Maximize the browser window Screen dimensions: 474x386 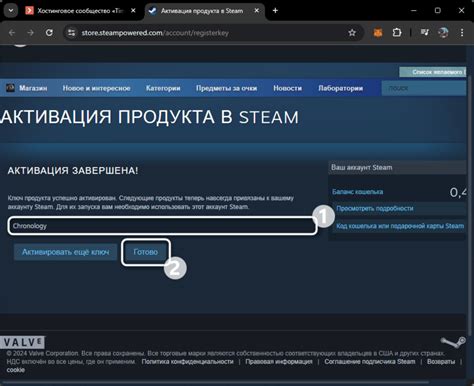pyautogui.click(x=438, y=11)
